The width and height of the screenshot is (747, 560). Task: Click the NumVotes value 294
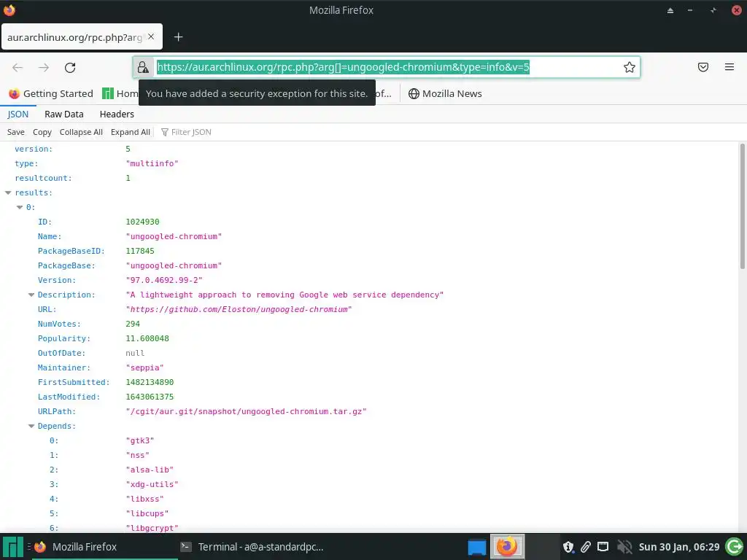click(x=133, y=324)
